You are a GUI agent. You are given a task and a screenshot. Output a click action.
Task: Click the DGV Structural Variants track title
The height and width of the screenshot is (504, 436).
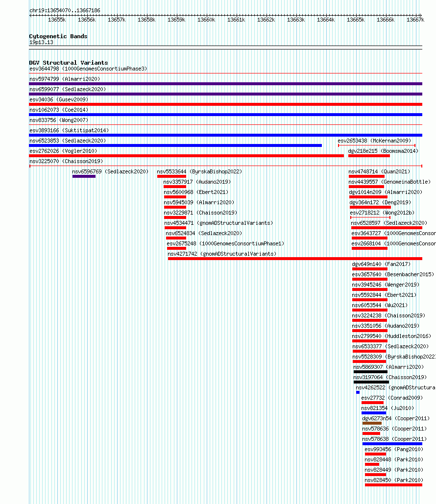pyautogui.click(x=69, y=63)
